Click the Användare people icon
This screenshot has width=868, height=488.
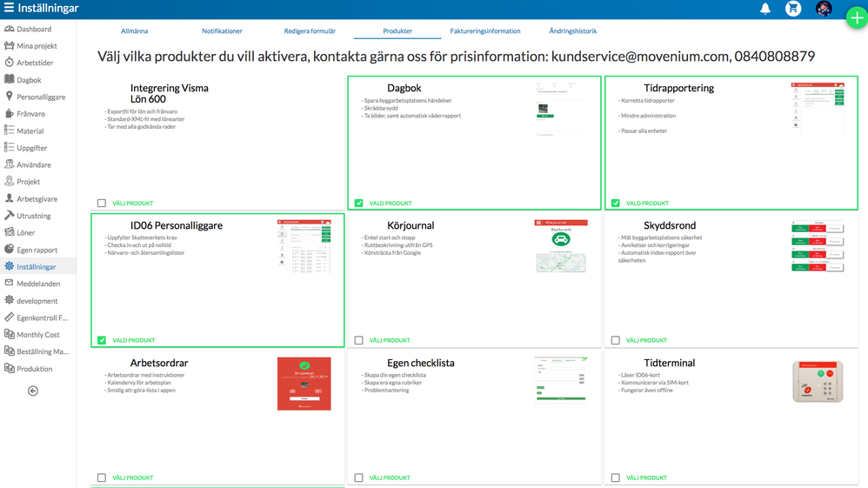(10, 164)
